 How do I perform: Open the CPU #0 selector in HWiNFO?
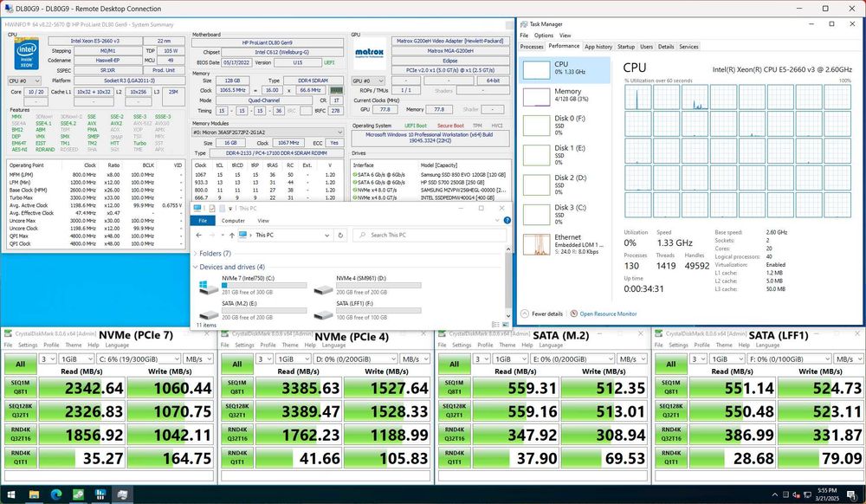[x=23, y=81]
